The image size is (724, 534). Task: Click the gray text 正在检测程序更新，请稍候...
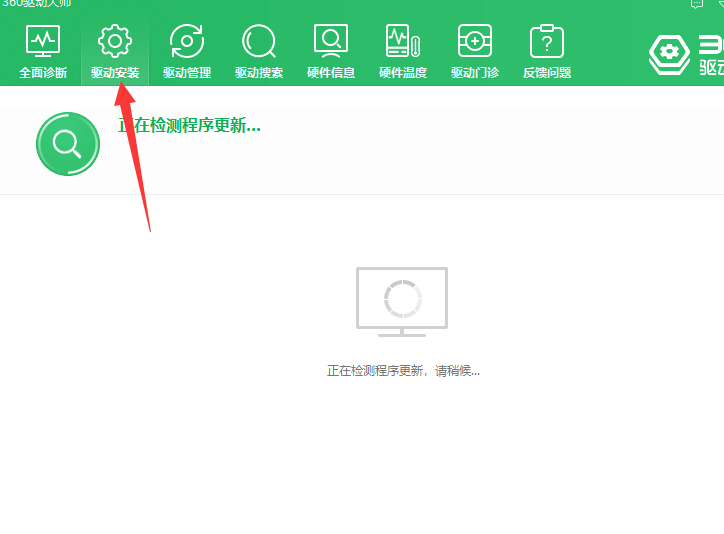pyautogui.click(x=403, y=371)
